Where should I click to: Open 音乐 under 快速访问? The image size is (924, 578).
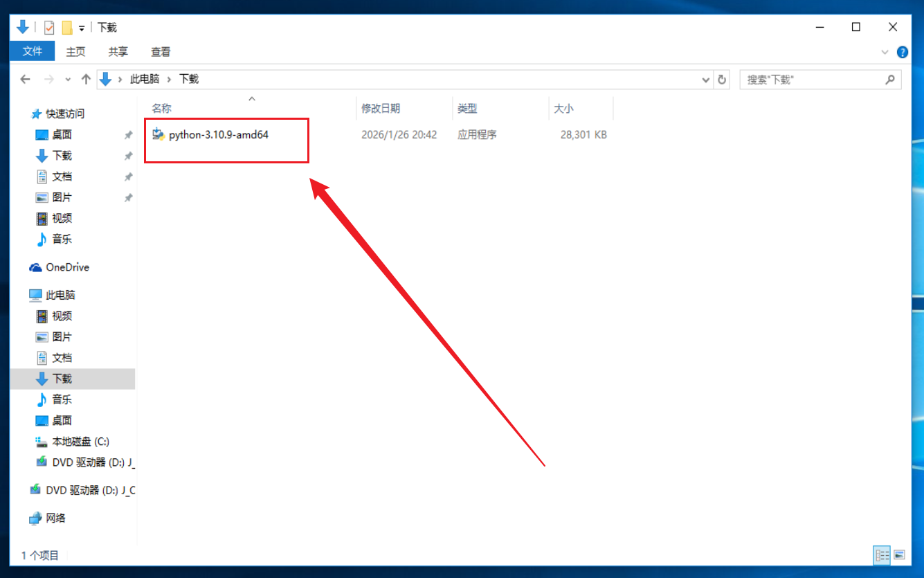click(x=62, y=239)
